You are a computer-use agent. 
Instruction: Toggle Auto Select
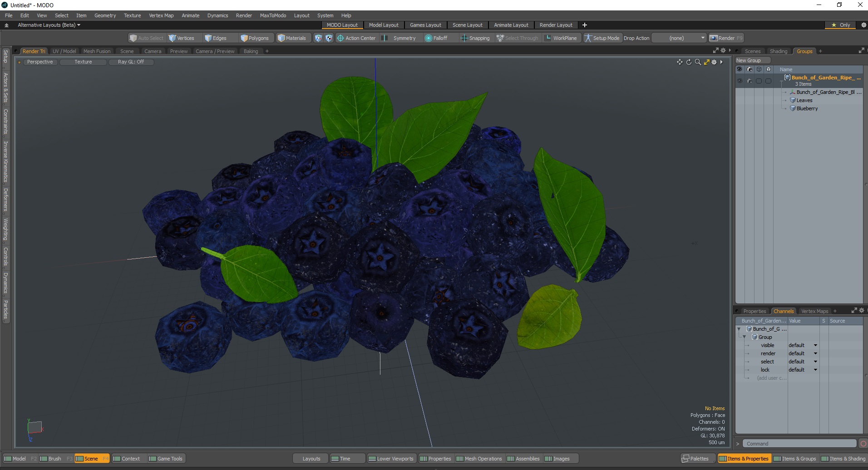pos(146,38)
